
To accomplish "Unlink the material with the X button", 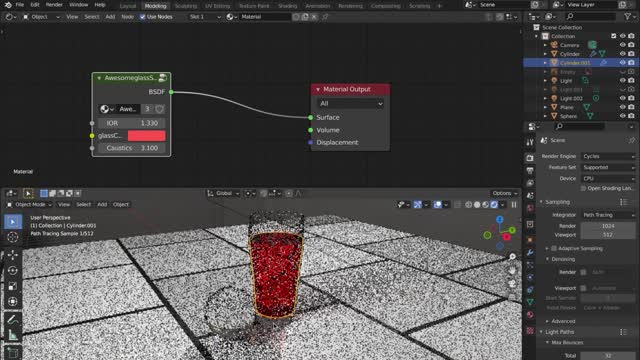I will [x=314, y=17].
